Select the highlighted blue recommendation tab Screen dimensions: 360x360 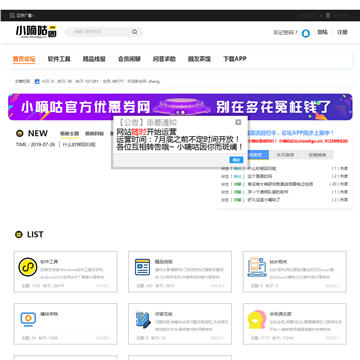pyautogui.click(x=259, y=155)
